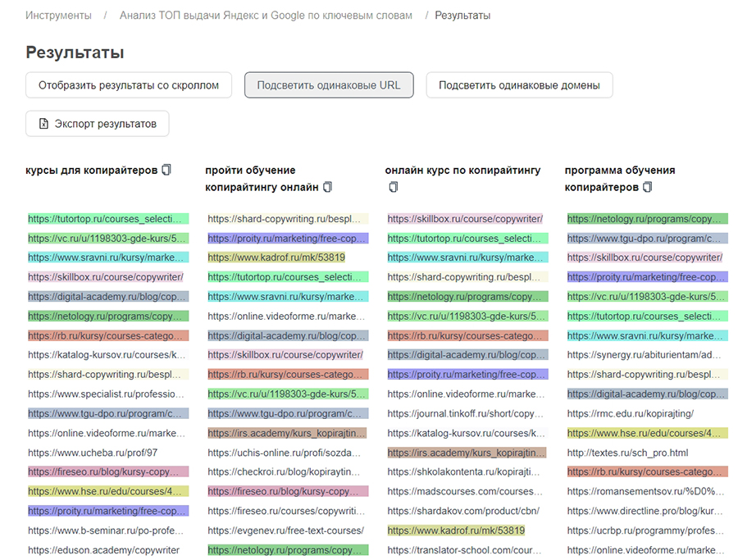The image size is (738, 560).
Task: Click the copy icon under "онлайн курс по копирайтингу"
Action: click(393, 187)
